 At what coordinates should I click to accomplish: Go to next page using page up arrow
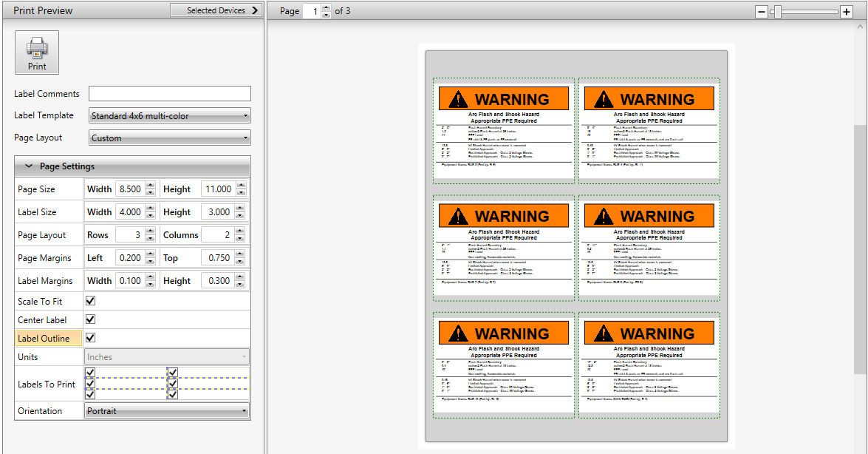(x=326, y=7)
